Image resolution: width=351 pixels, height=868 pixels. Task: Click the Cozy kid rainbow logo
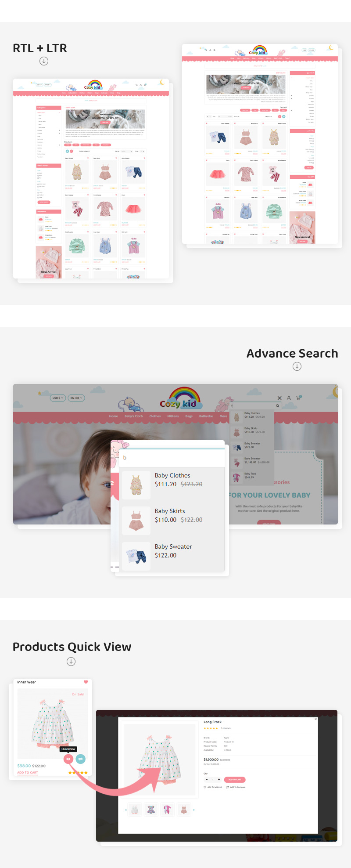point(181,398)
